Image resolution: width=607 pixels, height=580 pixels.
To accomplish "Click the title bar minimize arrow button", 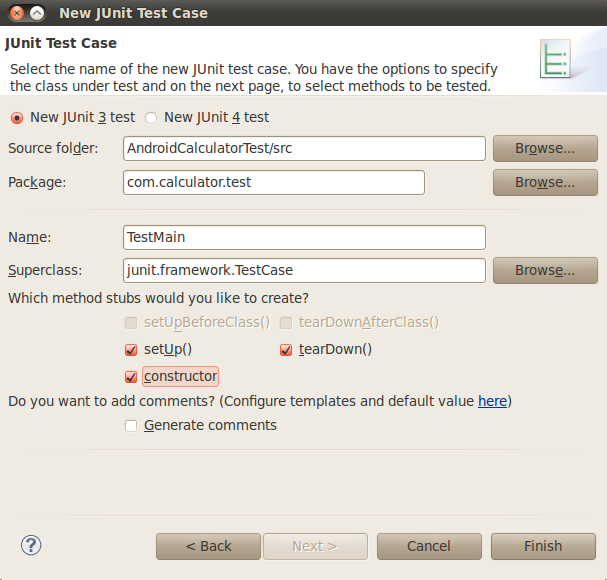I will (x=37, y=13).
